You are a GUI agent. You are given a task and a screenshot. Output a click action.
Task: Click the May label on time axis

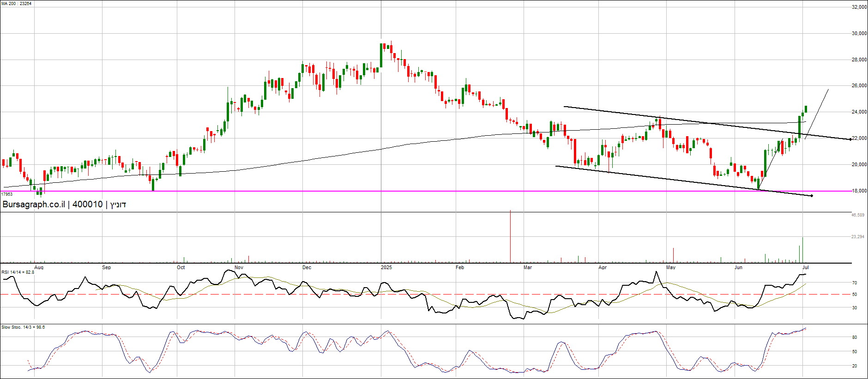670,268
